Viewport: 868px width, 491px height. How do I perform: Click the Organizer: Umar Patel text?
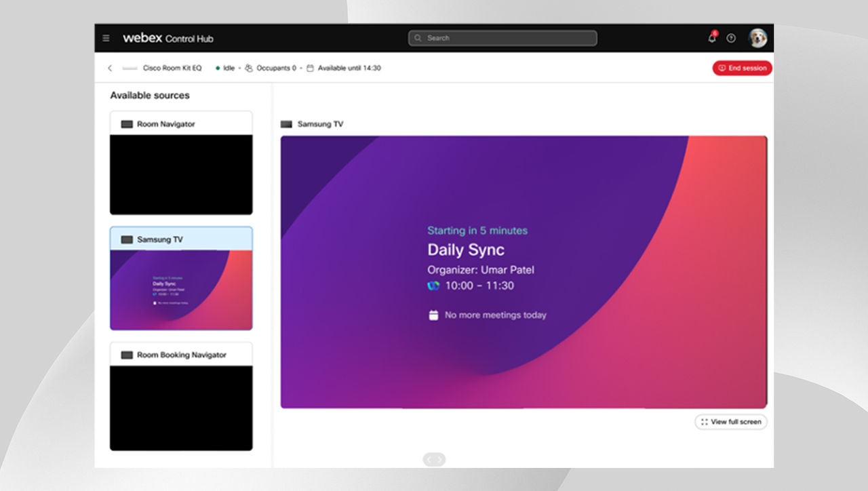tap(481, 270)
